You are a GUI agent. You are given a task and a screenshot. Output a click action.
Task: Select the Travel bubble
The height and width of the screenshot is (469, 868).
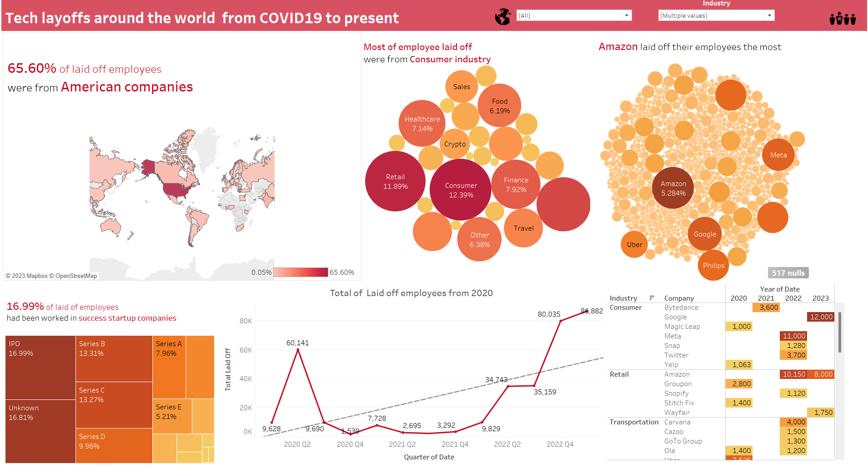point(523,228)
